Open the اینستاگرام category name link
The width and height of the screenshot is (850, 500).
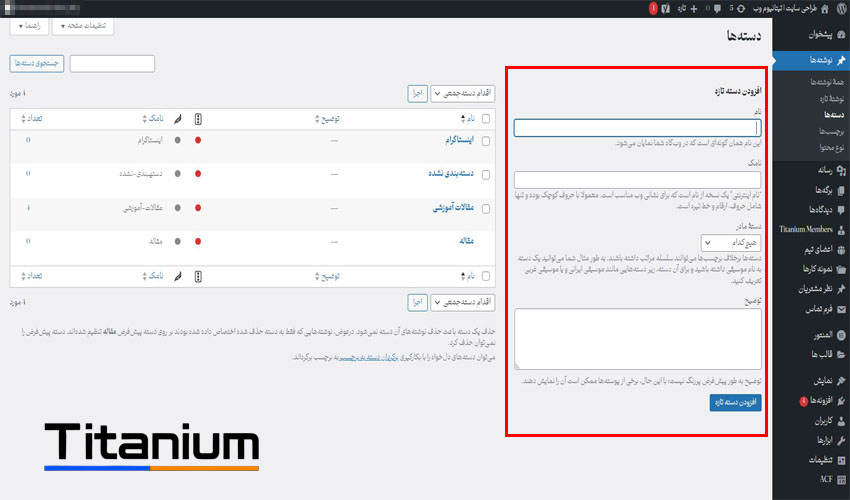pos(459,140)
